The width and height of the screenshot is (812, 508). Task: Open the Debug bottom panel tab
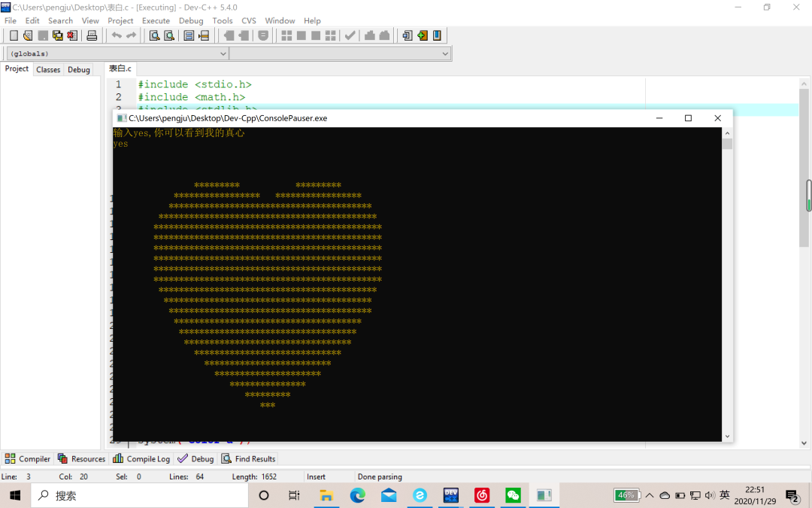[x=195, y=459]
